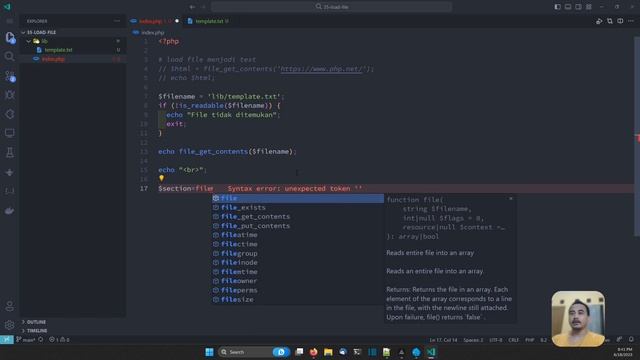Image resolution: width=640 pixels, height=360 pixels.
Task: Expand the TIMELINE section
Action: (37, 331)
